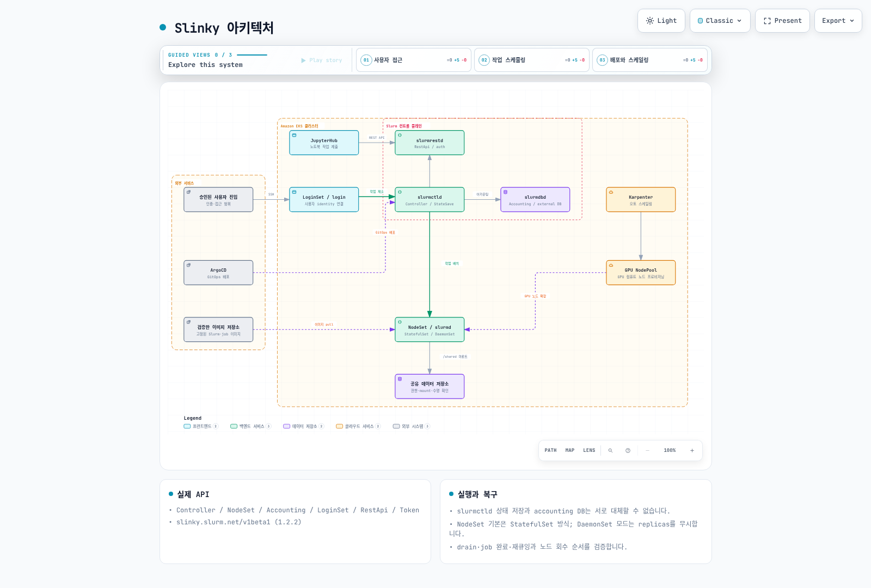Click the LoginSet window icon
The width and height of the screenshot is (871, 588).
(295, 192)
